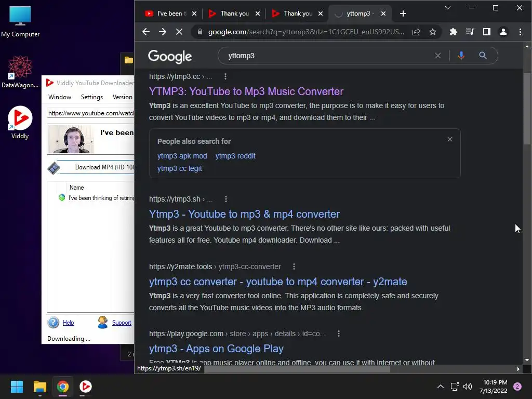This screenshot has width=532, height=399.
Task: Open YTMP3: YouTube to Mp3 Music Converter
Action: (246, 91)
